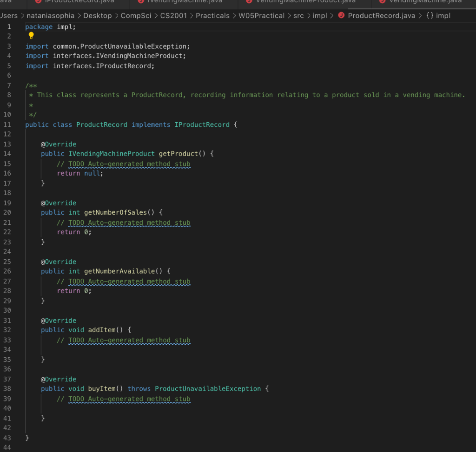The width and height of the screenshot is (476, 452).
Task: Click the @Override annotation on line 13
Action: [59, 144]
